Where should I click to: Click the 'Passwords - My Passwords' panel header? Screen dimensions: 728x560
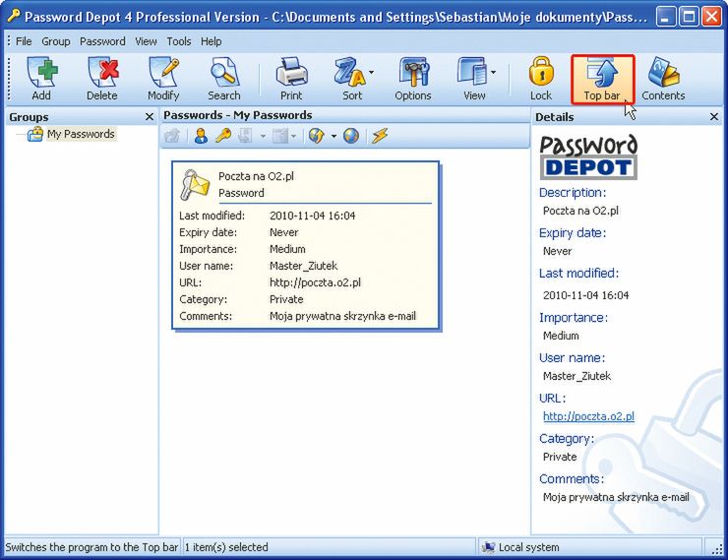tap(238, 115)
